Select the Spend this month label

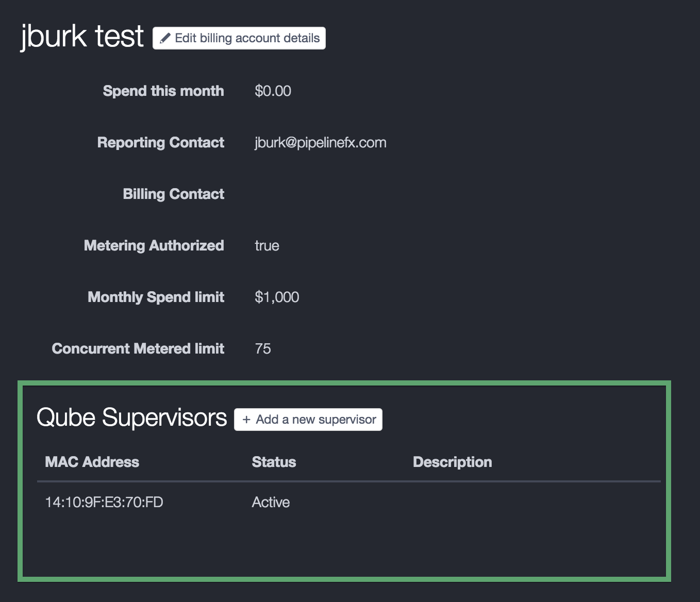pos(163,91)
